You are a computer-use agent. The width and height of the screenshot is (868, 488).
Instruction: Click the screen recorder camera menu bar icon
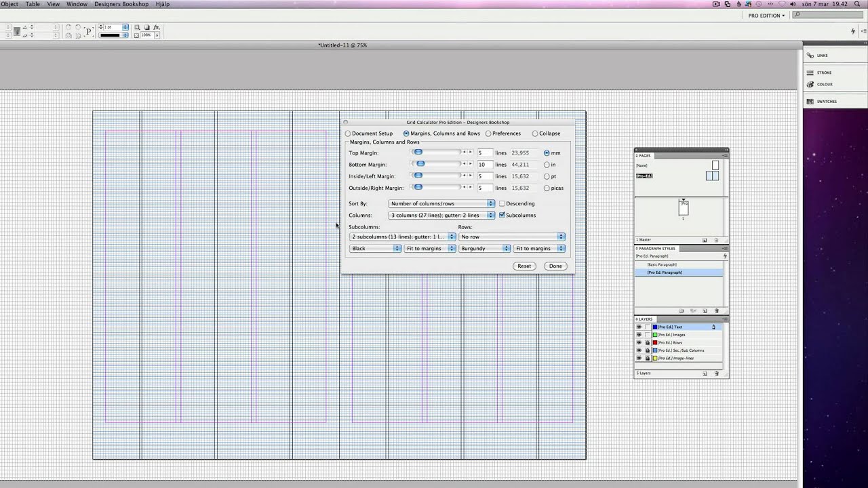tap(717, 4)
